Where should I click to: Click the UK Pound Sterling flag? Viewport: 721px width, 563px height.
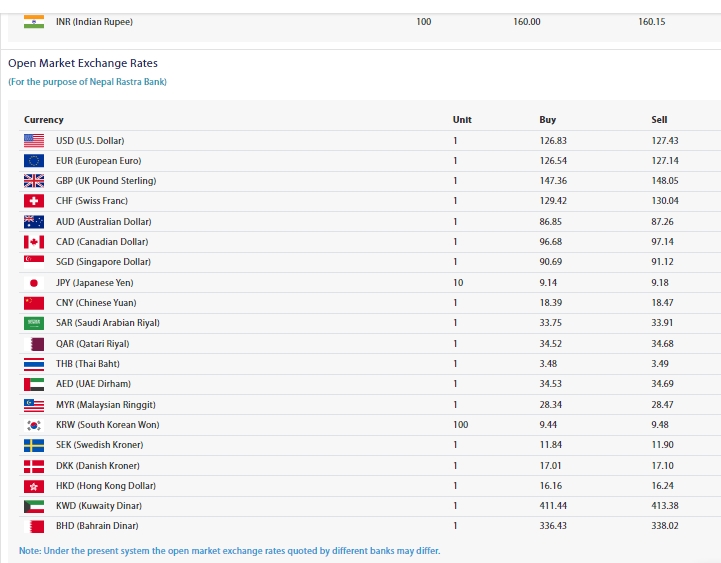(34, 181)
